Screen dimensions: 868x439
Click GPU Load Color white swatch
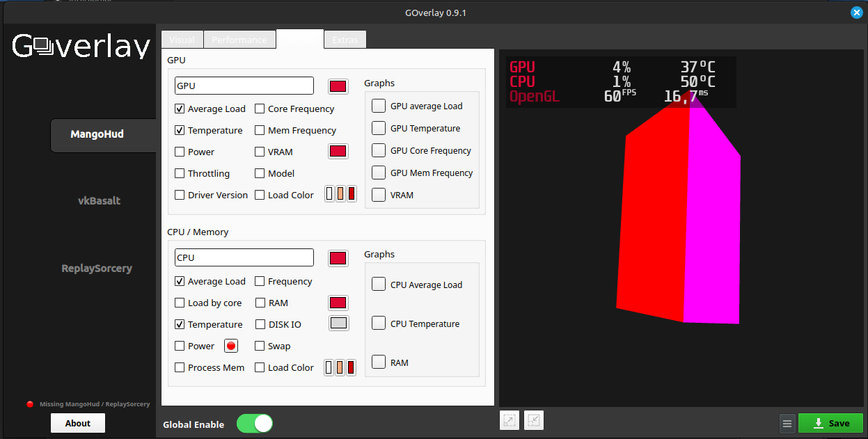click(330, 195)
